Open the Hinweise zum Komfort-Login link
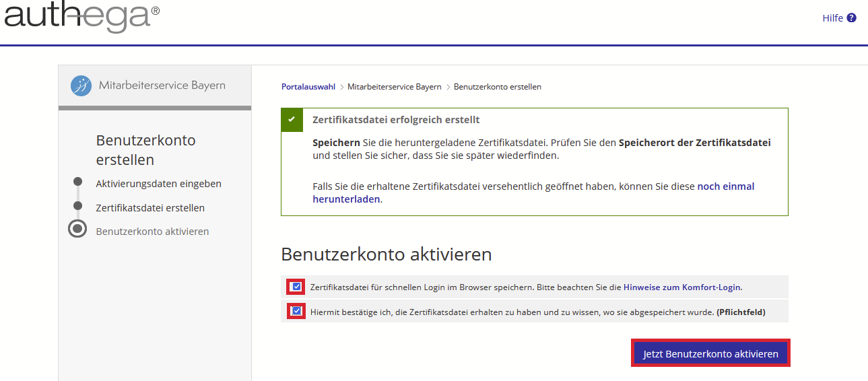This screenshot has width=868, height=381. point(681,287)
